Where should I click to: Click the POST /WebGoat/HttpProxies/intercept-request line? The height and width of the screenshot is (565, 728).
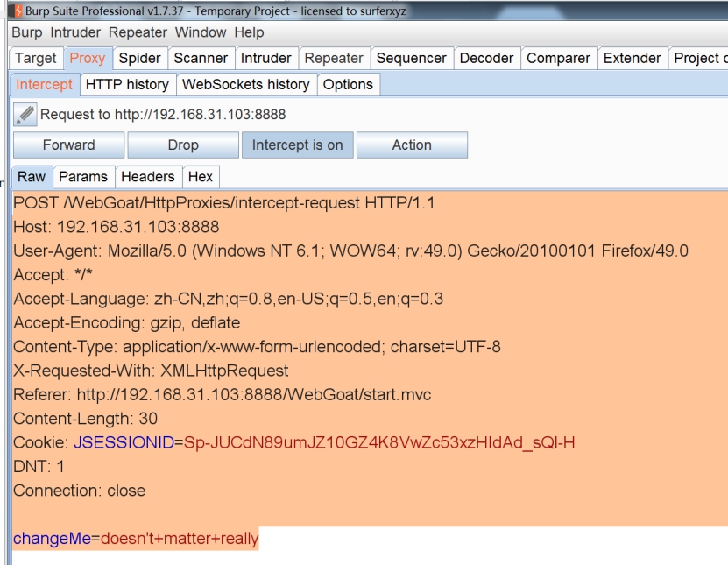[x=223, y=203]
